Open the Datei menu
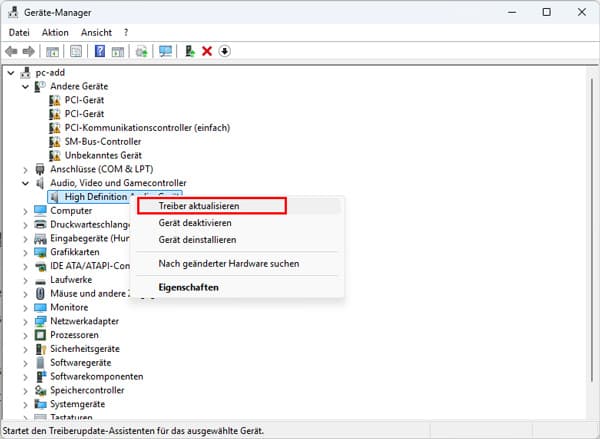 (x=19, y=32)
